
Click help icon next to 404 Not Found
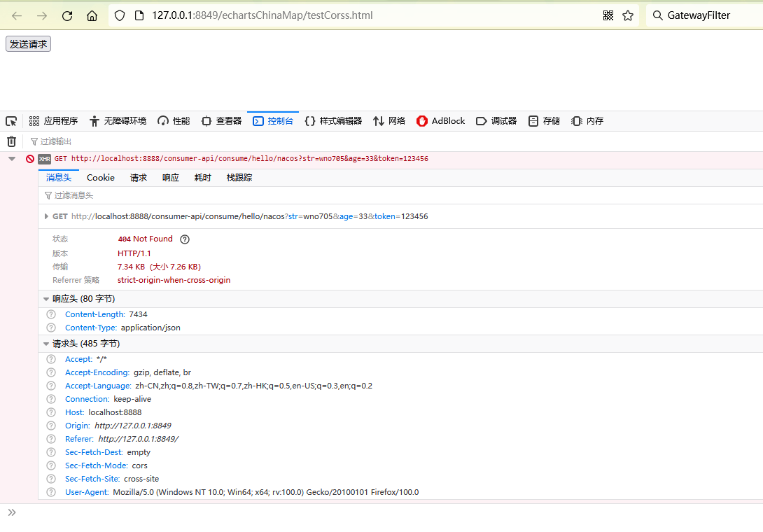pyautogui.click(x=185, y=239)
